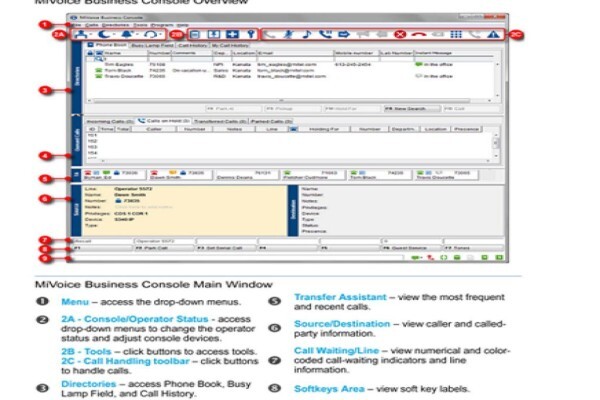
Task: Open the Program menu
Action: 162,25
